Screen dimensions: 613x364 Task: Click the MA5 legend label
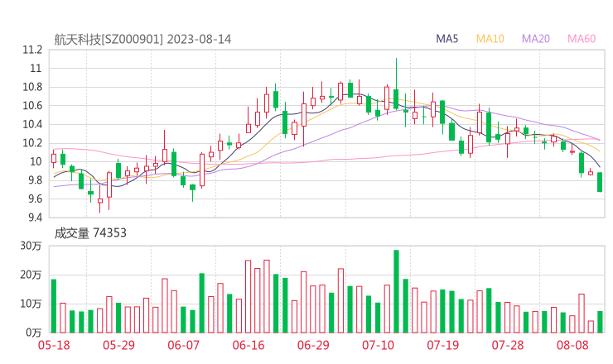click(x=446, y=39)
